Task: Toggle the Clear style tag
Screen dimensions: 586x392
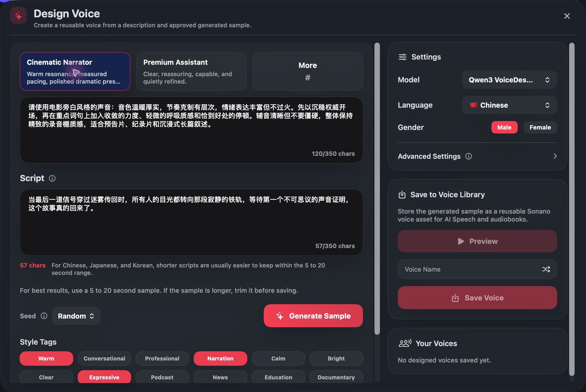Action: coord(46,377)
